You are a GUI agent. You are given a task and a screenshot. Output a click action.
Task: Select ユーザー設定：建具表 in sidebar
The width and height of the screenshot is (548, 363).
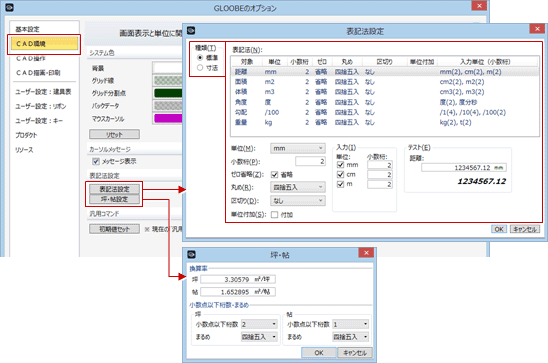[43, 92]
